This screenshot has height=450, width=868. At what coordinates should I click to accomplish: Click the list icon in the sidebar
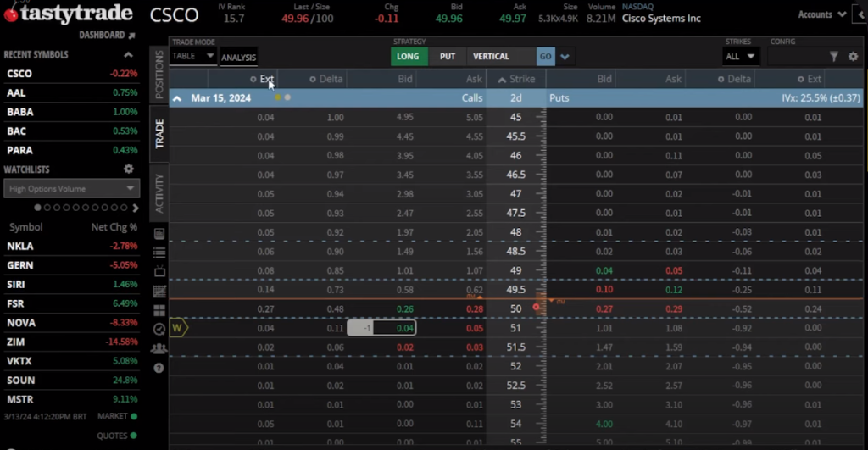[x=159, y=253]
